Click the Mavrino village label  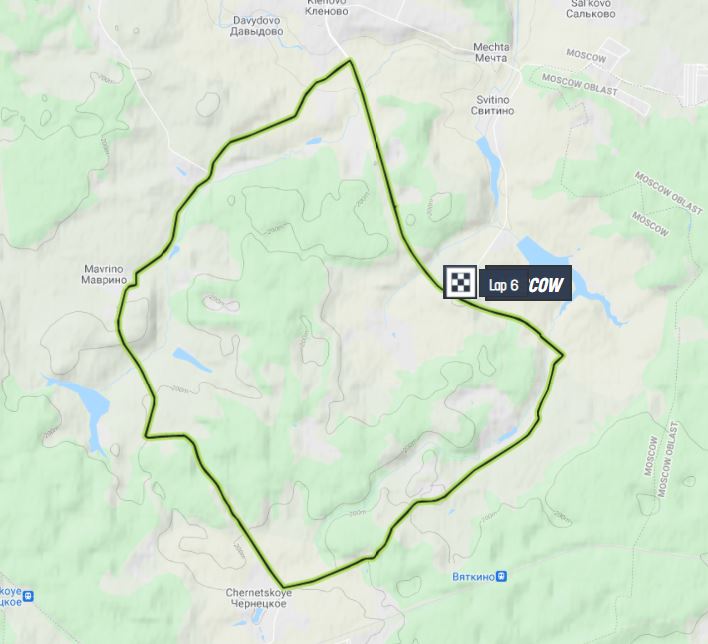(x=102, y=275)
